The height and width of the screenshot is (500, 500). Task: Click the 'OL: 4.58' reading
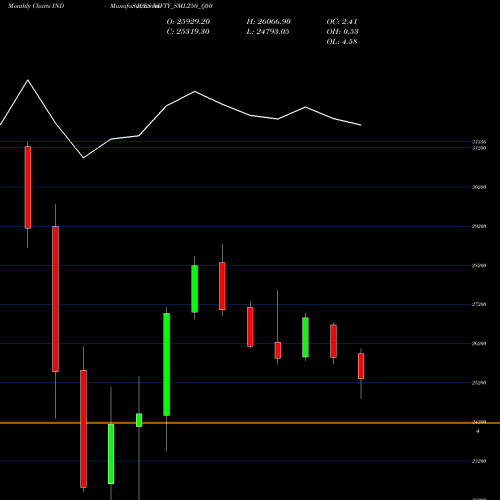[342, 42]
